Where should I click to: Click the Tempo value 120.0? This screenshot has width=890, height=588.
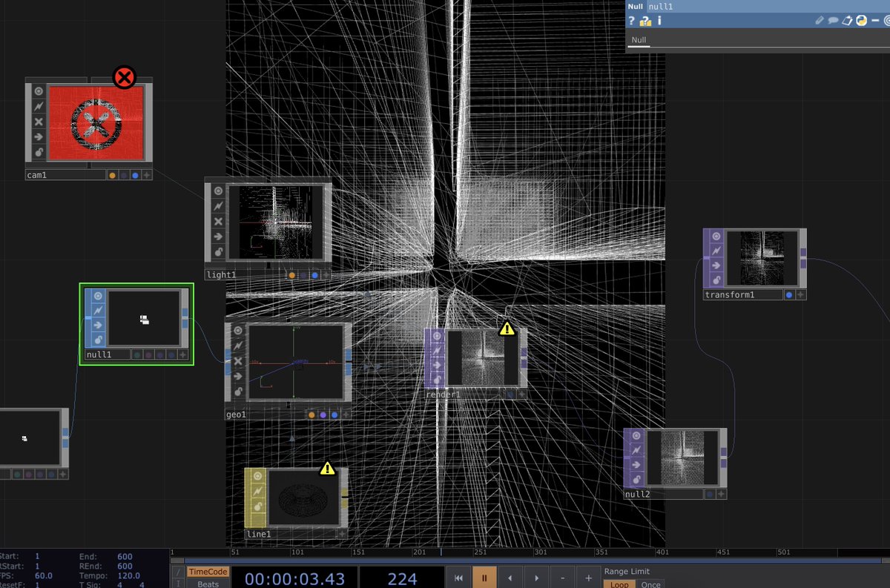coord(129,575)
